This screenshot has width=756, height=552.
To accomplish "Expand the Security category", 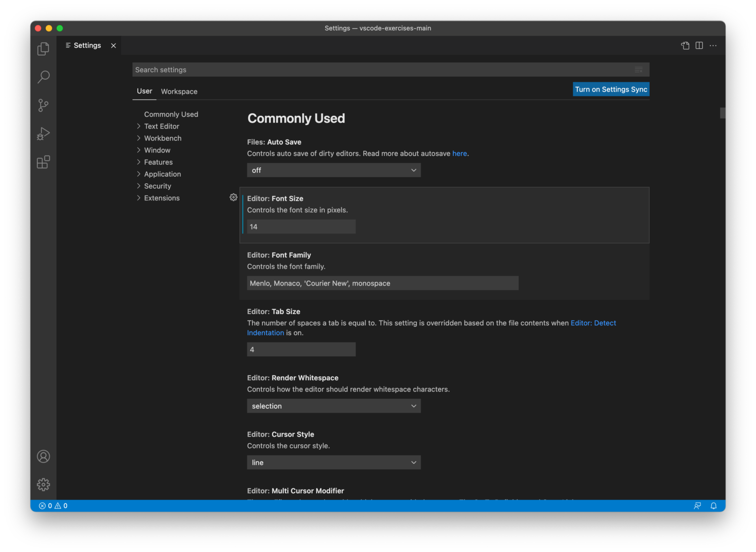I will [157, 186].
